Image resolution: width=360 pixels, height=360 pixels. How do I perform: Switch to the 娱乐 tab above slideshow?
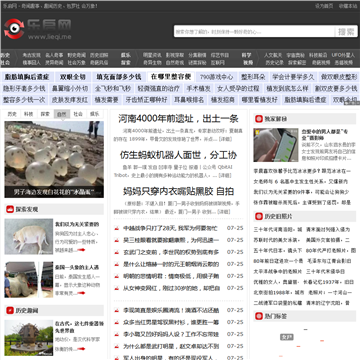click(x=95, y=114)
